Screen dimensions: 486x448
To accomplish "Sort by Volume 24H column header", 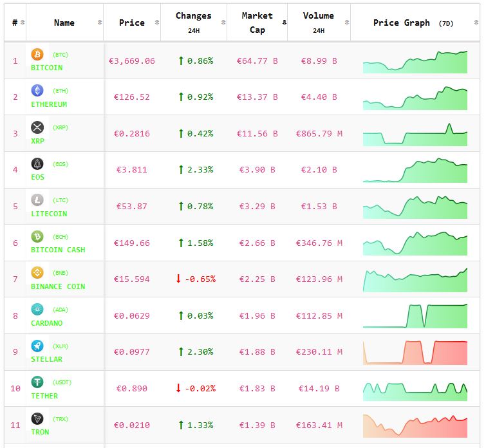I will pyautogui.click(x=318, y=23).
